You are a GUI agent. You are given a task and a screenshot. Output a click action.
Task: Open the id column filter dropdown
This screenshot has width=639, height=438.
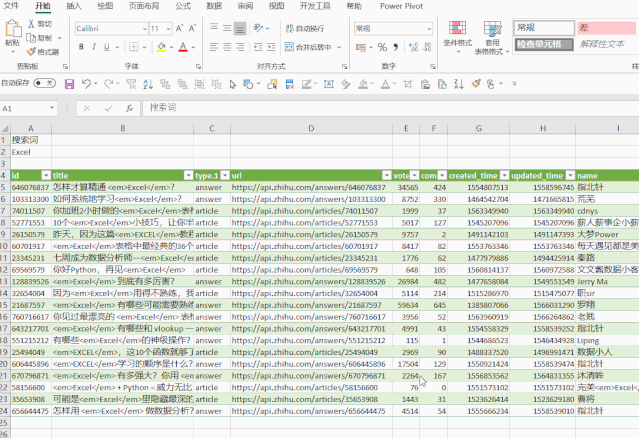46,176
